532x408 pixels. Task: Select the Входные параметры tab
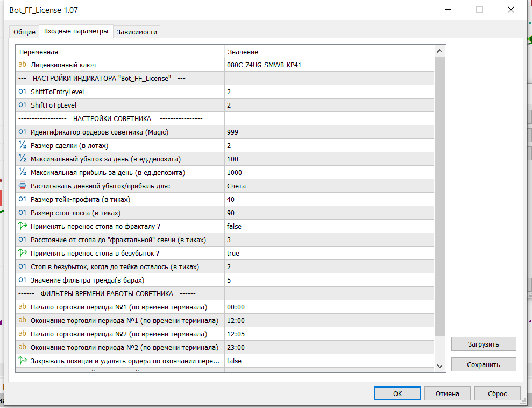[76, 31]
